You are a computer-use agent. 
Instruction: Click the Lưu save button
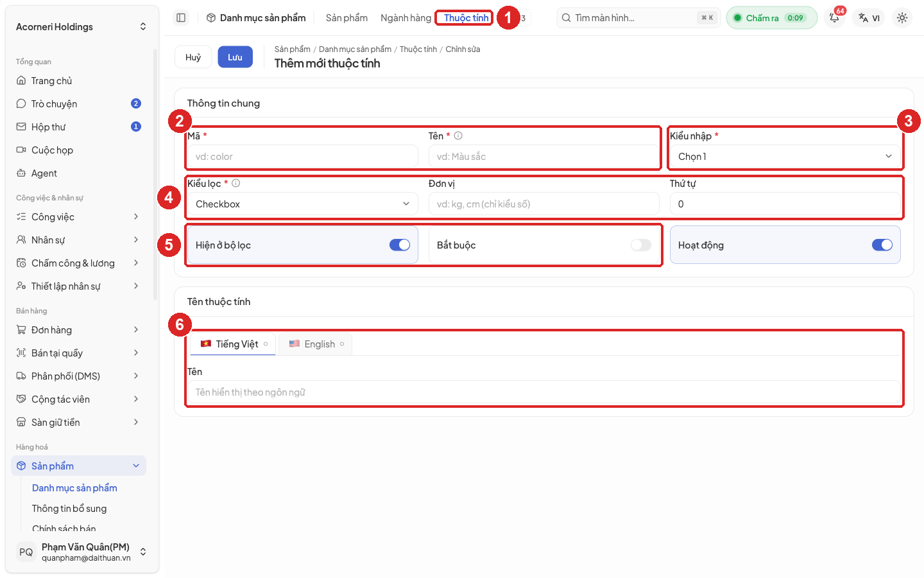[x=235, y=57]
